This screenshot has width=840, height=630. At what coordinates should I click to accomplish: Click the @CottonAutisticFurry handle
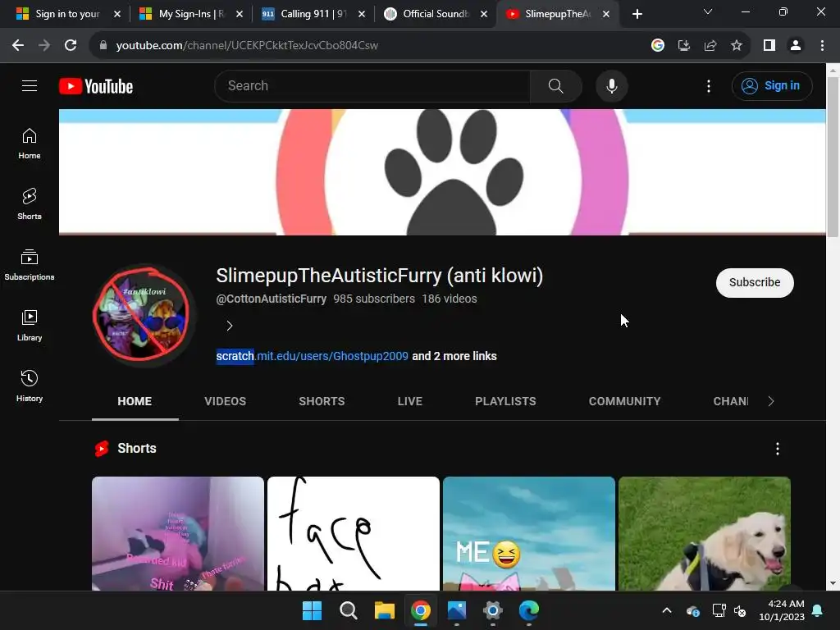[271, 299]
